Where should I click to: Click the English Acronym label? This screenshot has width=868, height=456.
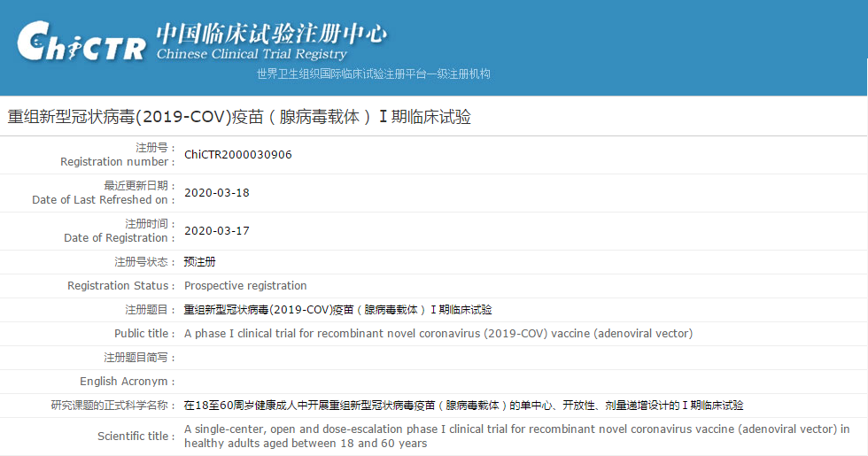(x=128, y=382)
